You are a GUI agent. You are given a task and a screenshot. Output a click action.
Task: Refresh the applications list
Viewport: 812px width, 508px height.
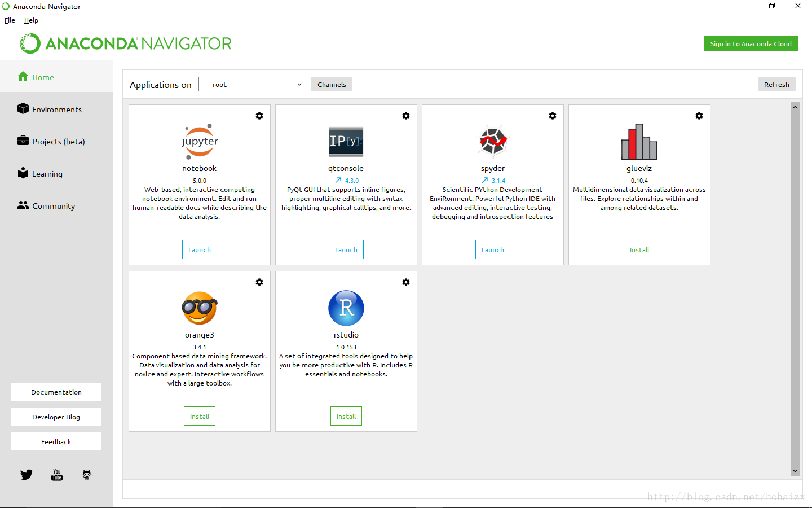[776, 84]
